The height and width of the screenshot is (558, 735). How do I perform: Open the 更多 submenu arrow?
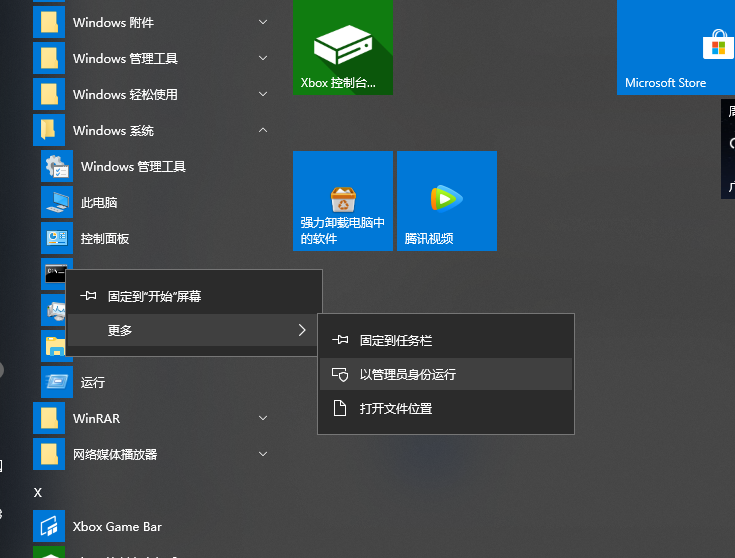coord(302,330)
